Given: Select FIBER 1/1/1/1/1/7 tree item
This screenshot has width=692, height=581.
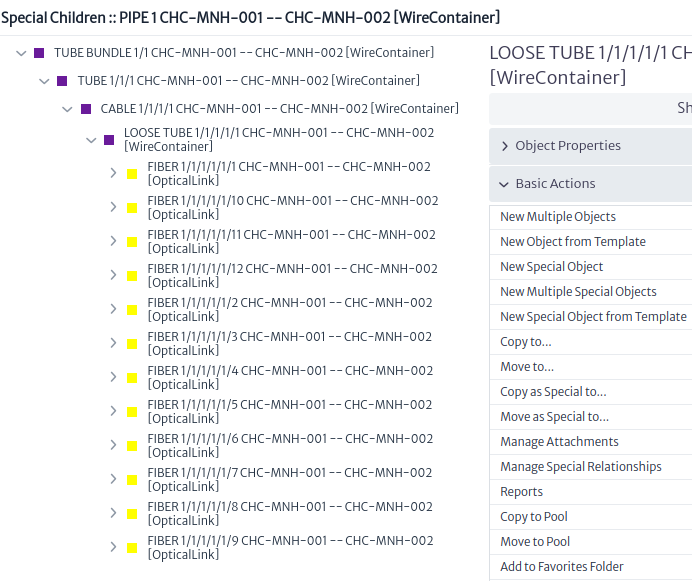Looking at the screenshot, I should (x=290, y=479).
